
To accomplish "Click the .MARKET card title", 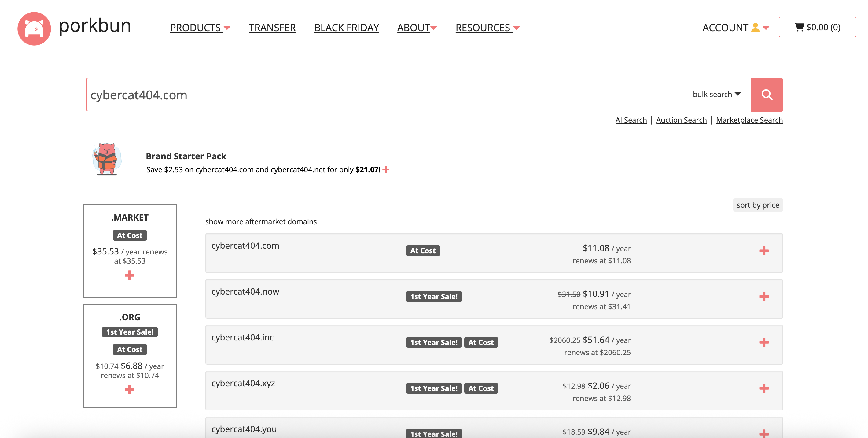I will (x=130, y=217).
